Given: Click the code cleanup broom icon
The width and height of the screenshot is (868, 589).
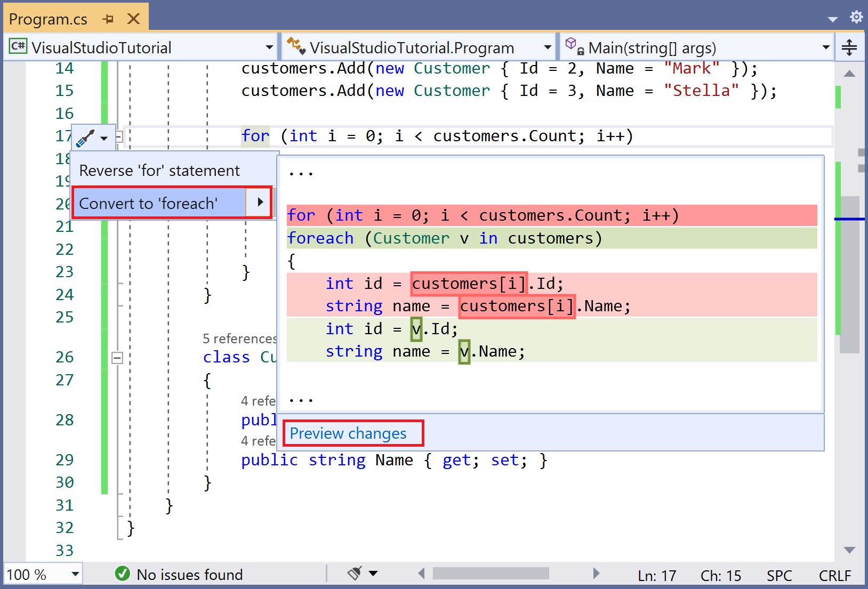Looking at the screenshot, I should coord(355,573).
